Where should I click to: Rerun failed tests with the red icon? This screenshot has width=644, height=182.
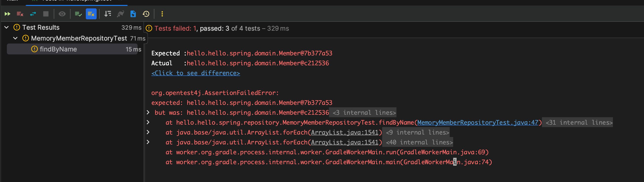pos(20,14)
